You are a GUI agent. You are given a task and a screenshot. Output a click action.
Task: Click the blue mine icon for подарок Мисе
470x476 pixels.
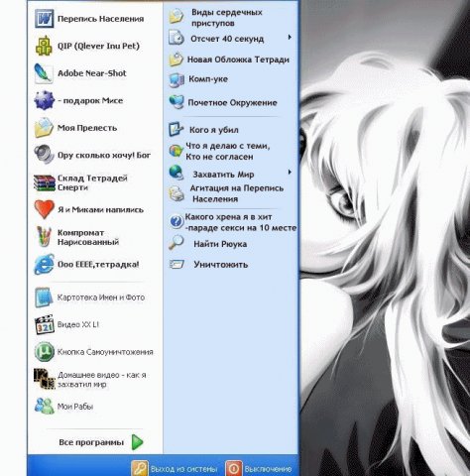(x=44, y=100)
